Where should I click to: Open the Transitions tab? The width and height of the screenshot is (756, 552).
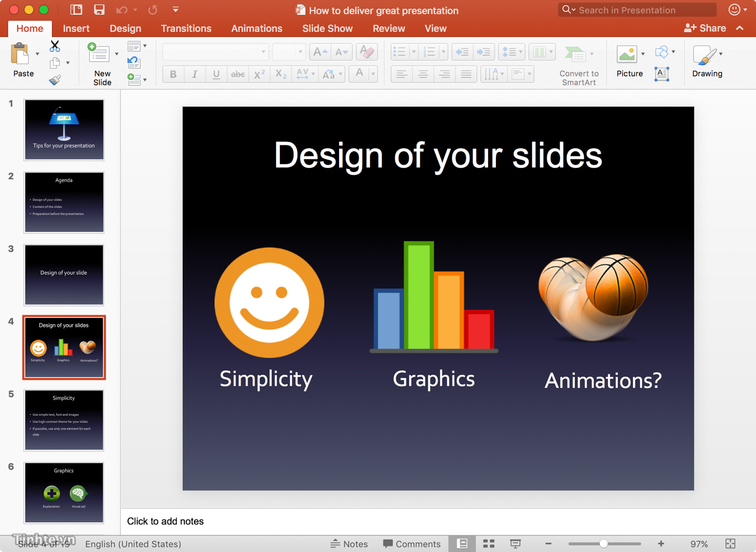186,28
